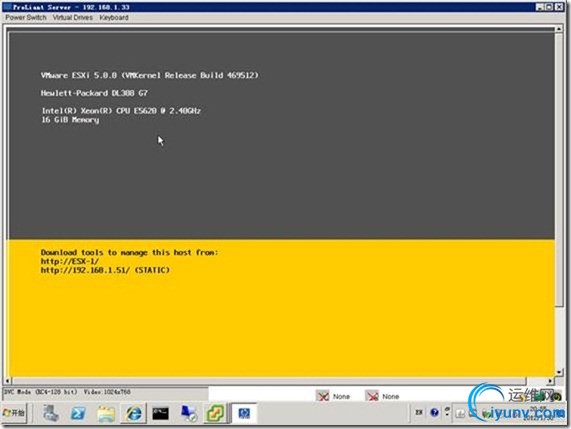Maximize the ProLiant Server console window
This screenshot has width=571, height=429.
[x=549, y=7]
